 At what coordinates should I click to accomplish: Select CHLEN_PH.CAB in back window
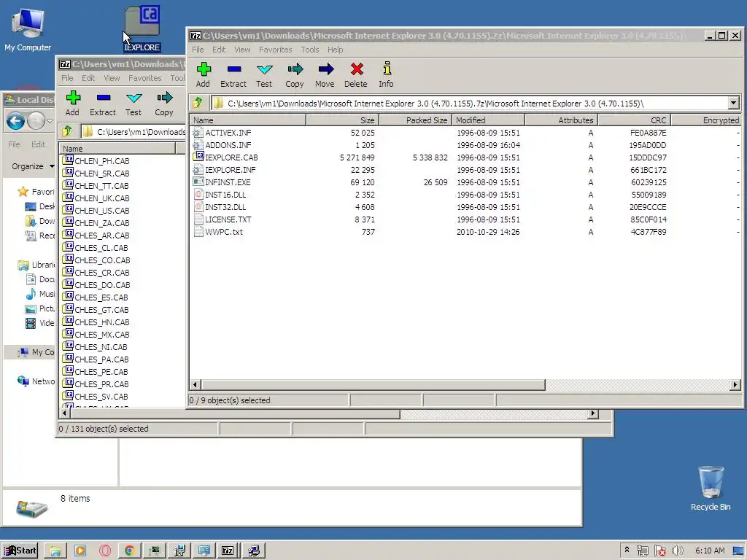pos(96,161)
